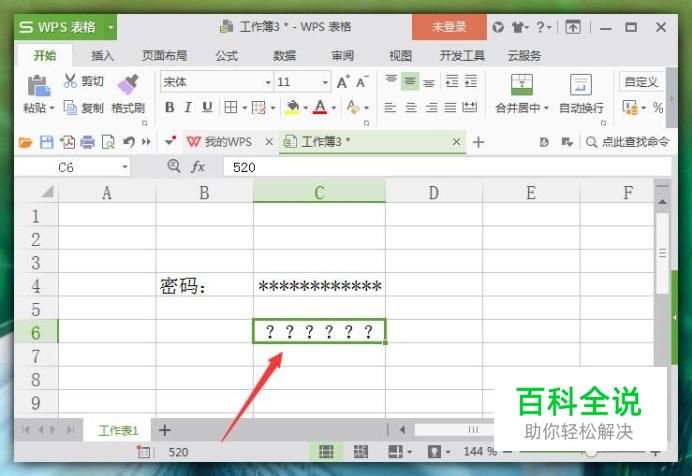
Task: Add new document tab plus
Action: tap(478, 142)
